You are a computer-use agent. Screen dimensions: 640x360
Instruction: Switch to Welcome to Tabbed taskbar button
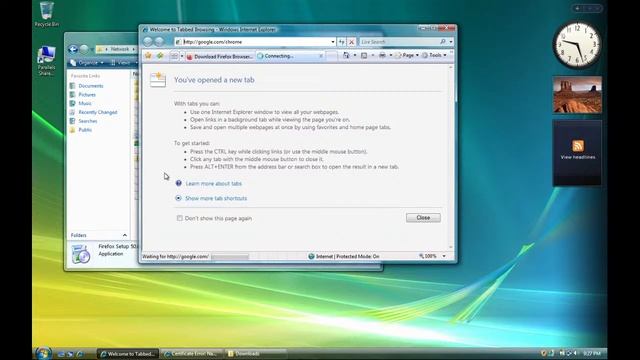click(128, 354)
